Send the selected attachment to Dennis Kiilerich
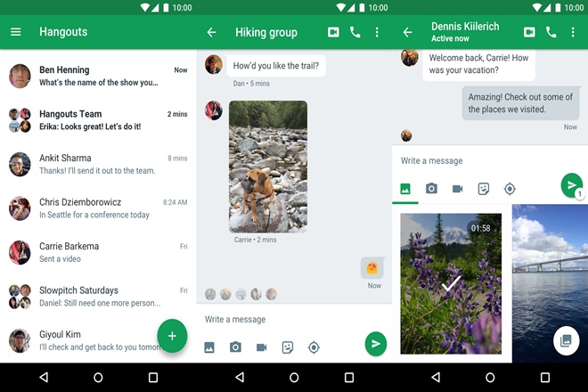Screen dimensions: 588x392 coord(570,185)
